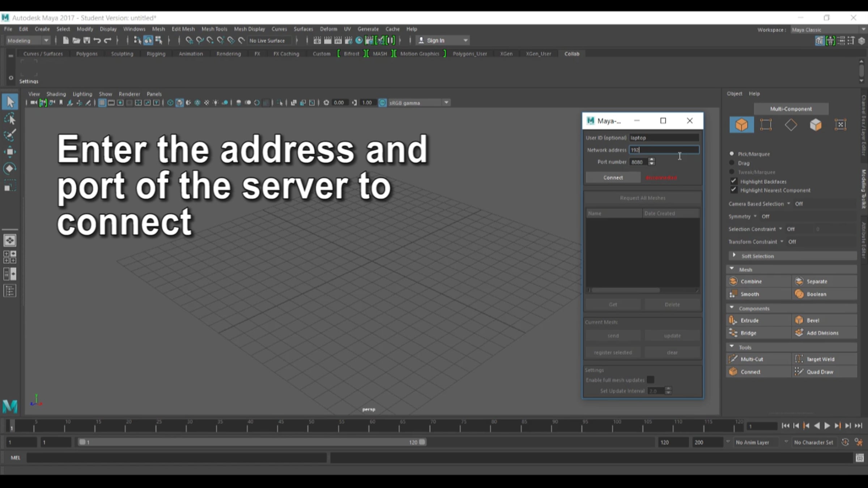Undo the last action
The width and height of the screenshot is (868, 488).
(x=97, y=40)
